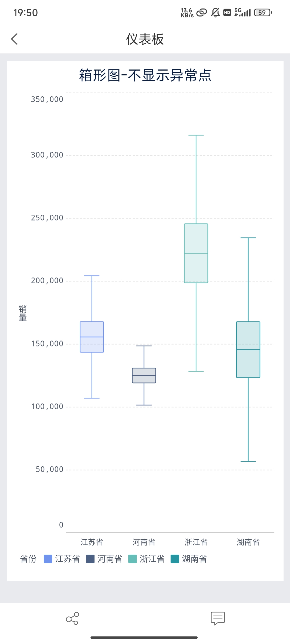
Task: Open the comments icon
Action: [x=218, y=618]
